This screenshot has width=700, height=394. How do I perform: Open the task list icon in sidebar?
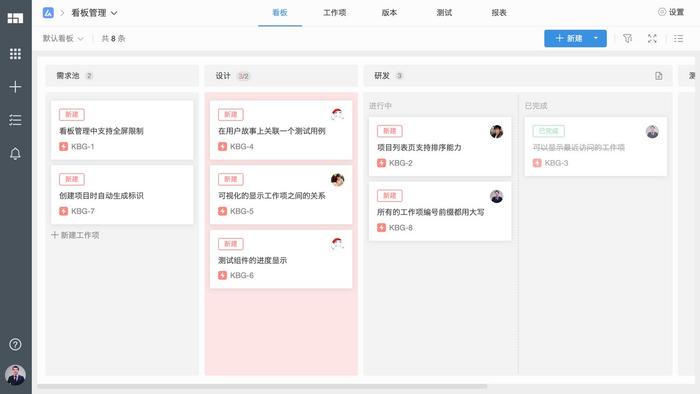click(x=15, y=120)
